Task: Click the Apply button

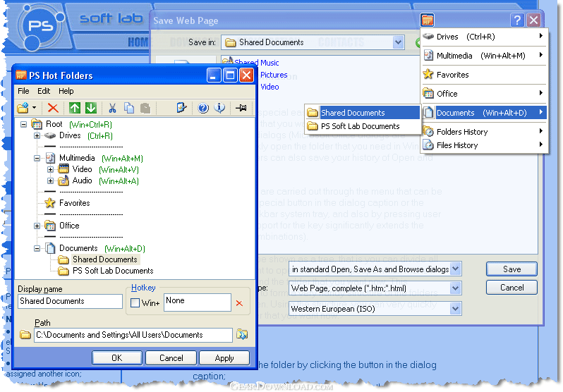Action: pyautogui.click(x=224, y=358)
